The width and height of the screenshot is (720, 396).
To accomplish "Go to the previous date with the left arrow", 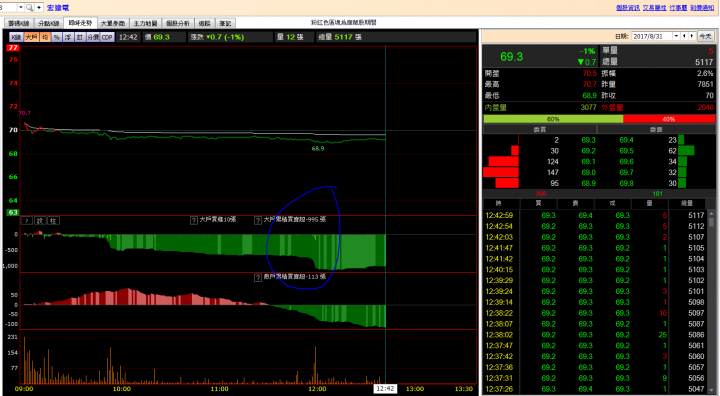I will (x=684, y=36).
